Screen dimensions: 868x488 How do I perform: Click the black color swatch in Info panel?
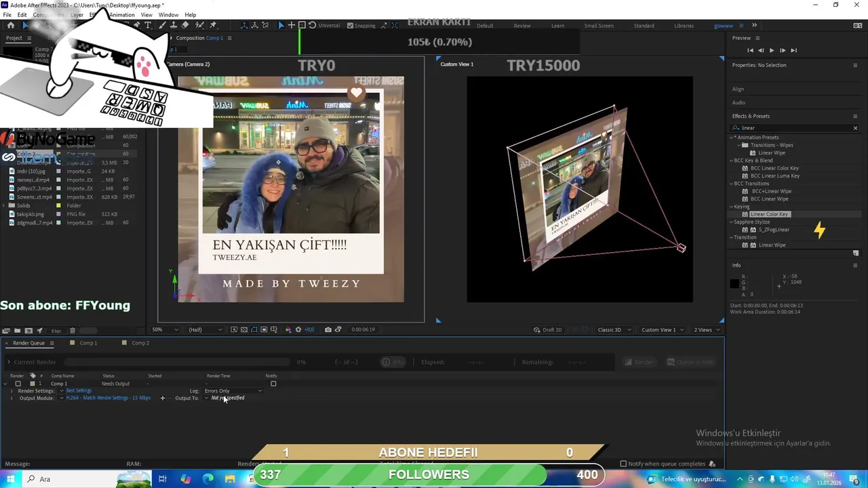[734, 284]
